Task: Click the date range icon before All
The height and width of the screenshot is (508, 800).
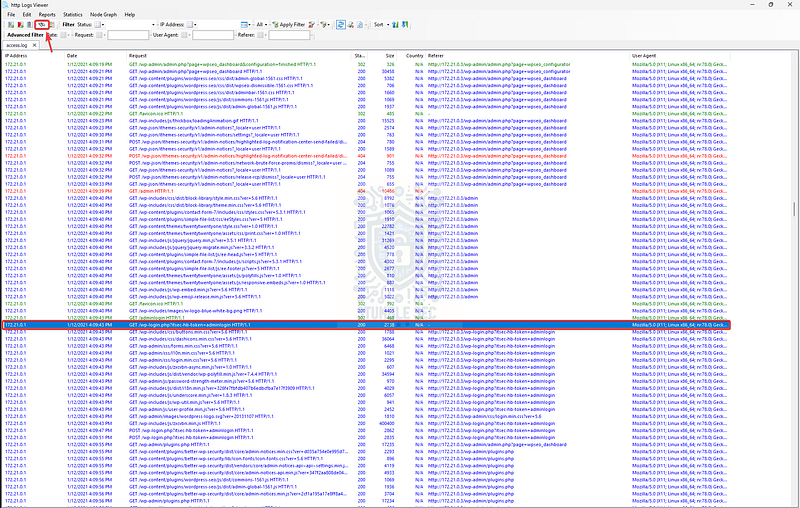Action: (x=244, y=24)
